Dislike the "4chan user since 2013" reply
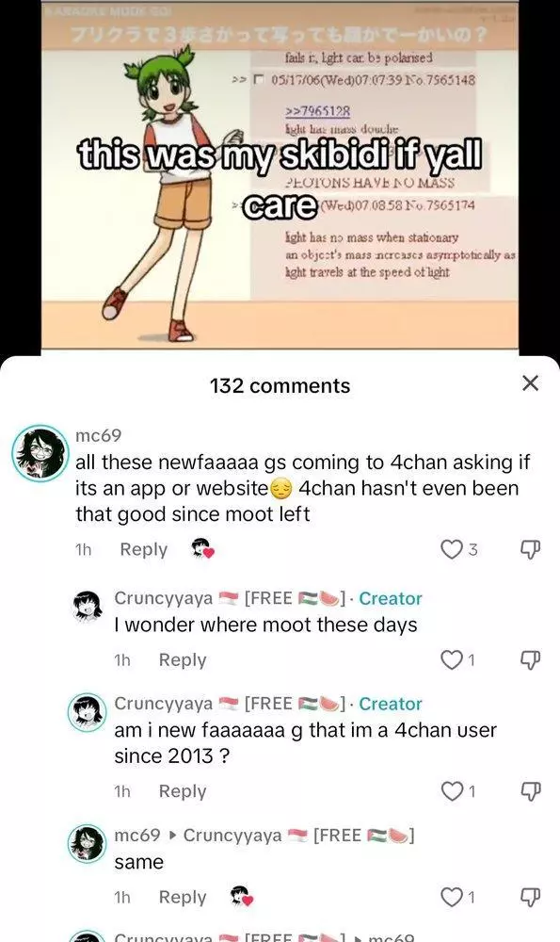 click(530, 791)
